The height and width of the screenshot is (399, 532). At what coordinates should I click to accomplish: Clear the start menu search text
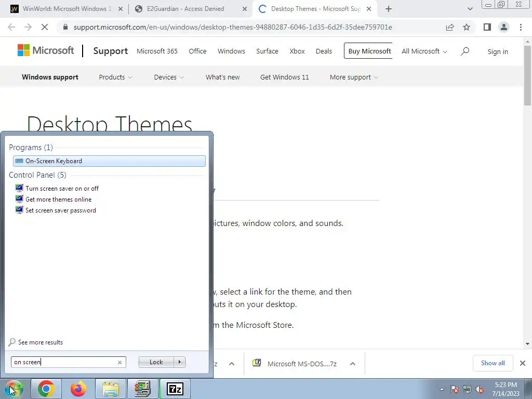(x=120, y=362)
